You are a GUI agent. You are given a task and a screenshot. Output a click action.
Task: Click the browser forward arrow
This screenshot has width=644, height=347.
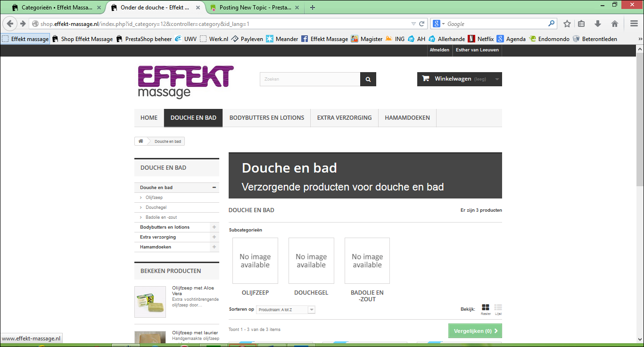click(23, 24)
